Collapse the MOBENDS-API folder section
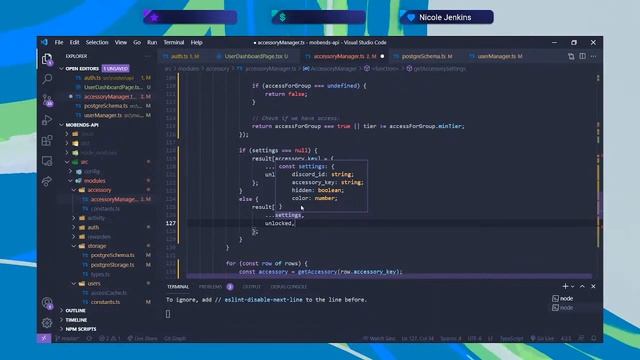Screen dimensions: 640x360 [62, 125]
